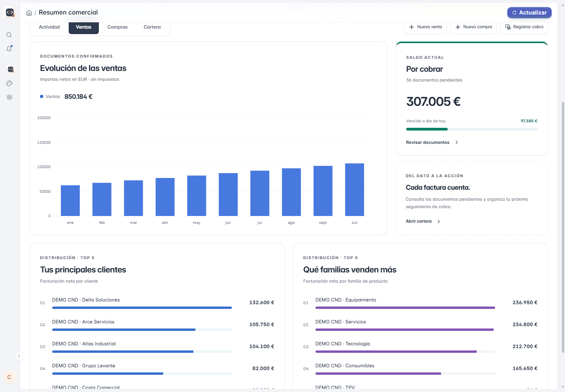Open search from the sidebar magnifier icon
Image resolution: width=565 pixels, height=392 pixels.
coord(9,35)
